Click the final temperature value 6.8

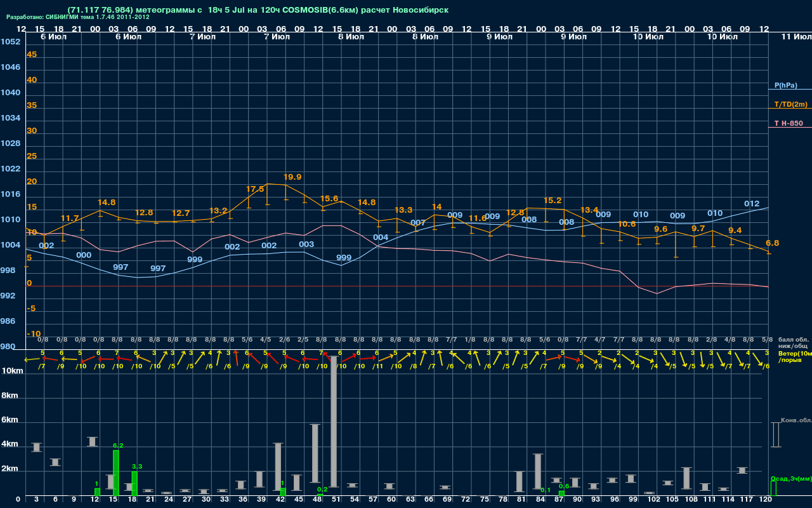[x=773, y=243]
